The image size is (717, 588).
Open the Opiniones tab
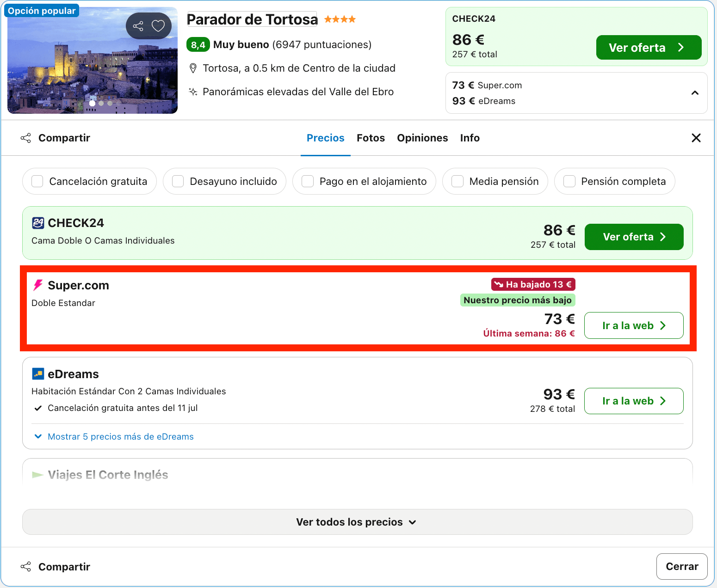422,138
